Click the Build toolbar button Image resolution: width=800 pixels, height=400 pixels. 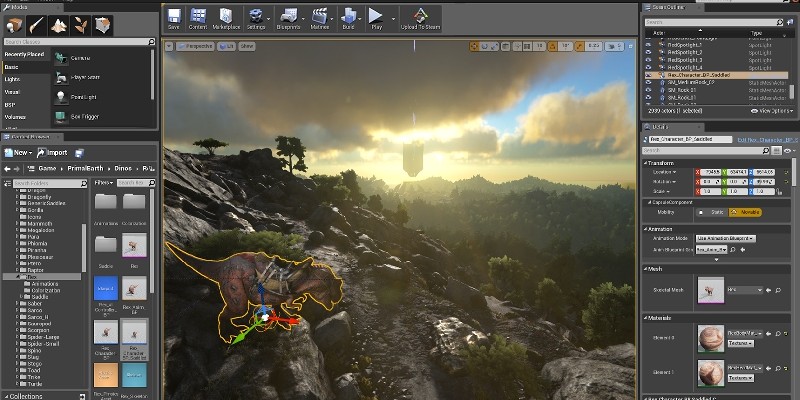[348, 19]
